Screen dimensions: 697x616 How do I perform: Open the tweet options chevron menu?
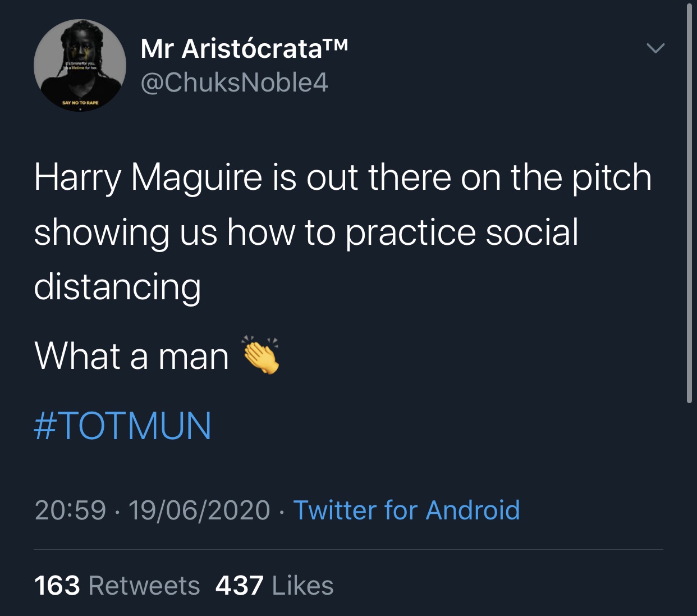pyautogui.click(x=655, y=48)
